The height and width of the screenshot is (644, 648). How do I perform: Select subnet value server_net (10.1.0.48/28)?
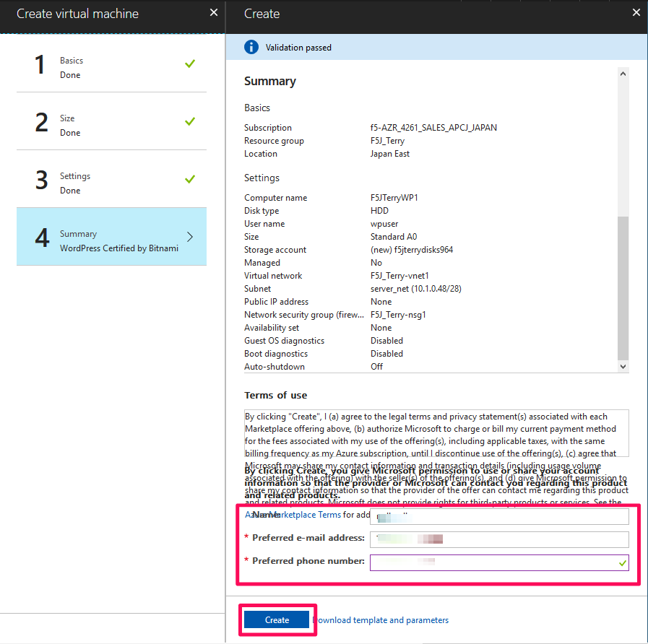(x=415, y=289)
